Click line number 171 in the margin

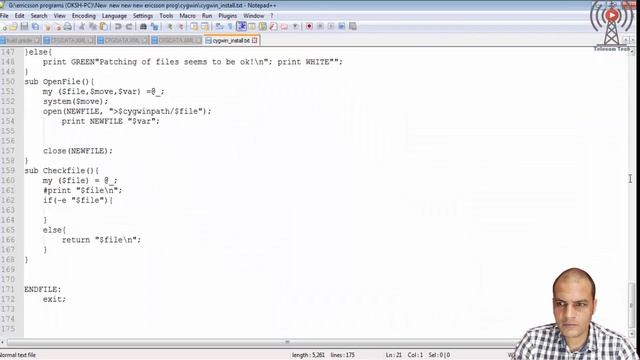point(8,289)
